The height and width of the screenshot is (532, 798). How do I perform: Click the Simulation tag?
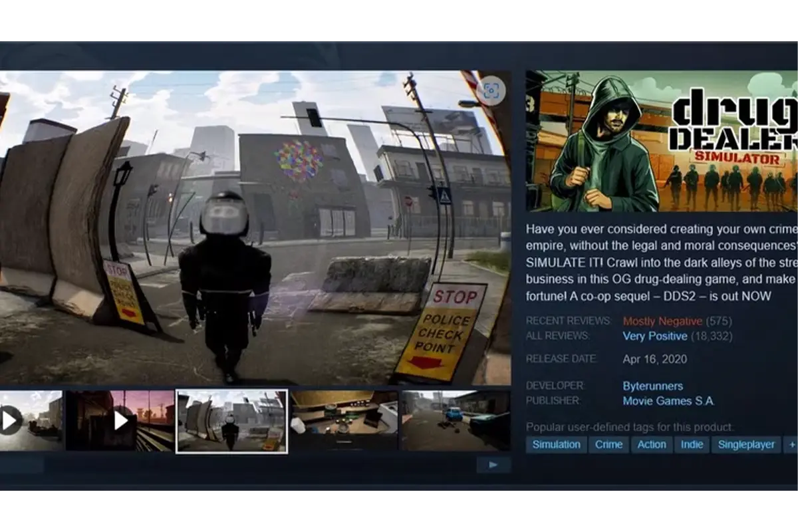pyautogui.click(x=556, y=445)
